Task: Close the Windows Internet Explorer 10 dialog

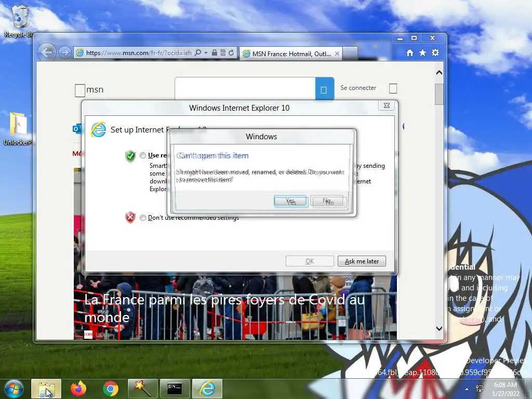Action: pos(387,105)
